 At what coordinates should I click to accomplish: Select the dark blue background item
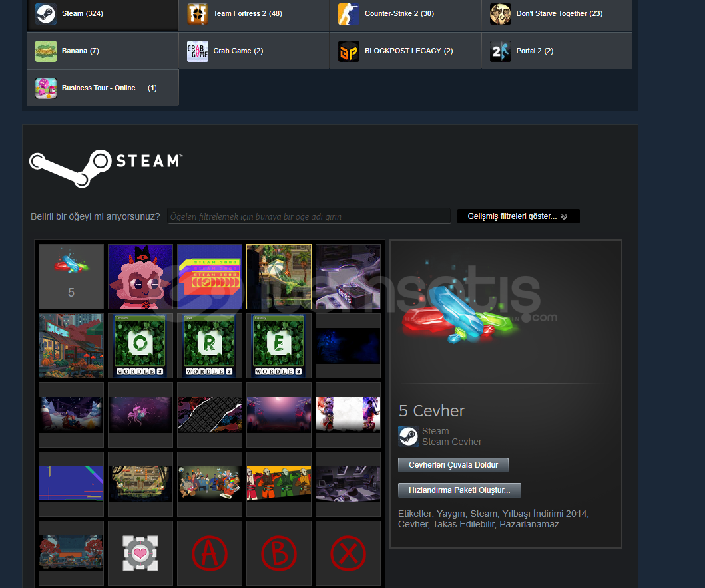348,346
